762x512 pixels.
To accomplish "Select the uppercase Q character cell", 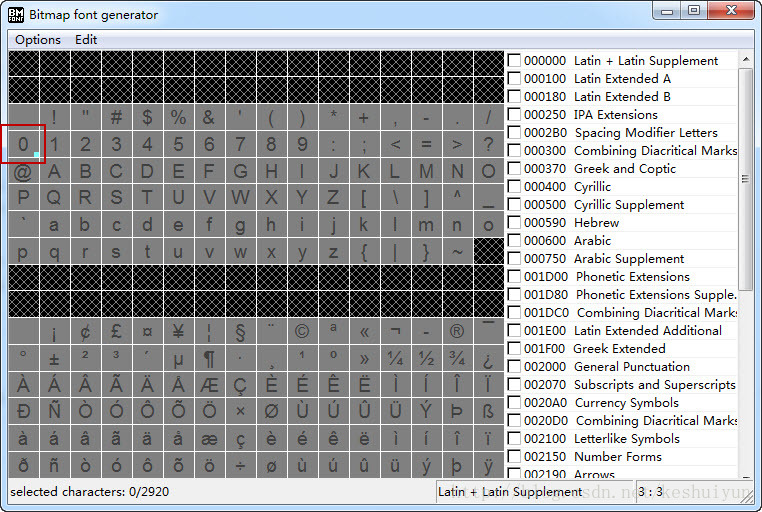I will click(54, 197).
